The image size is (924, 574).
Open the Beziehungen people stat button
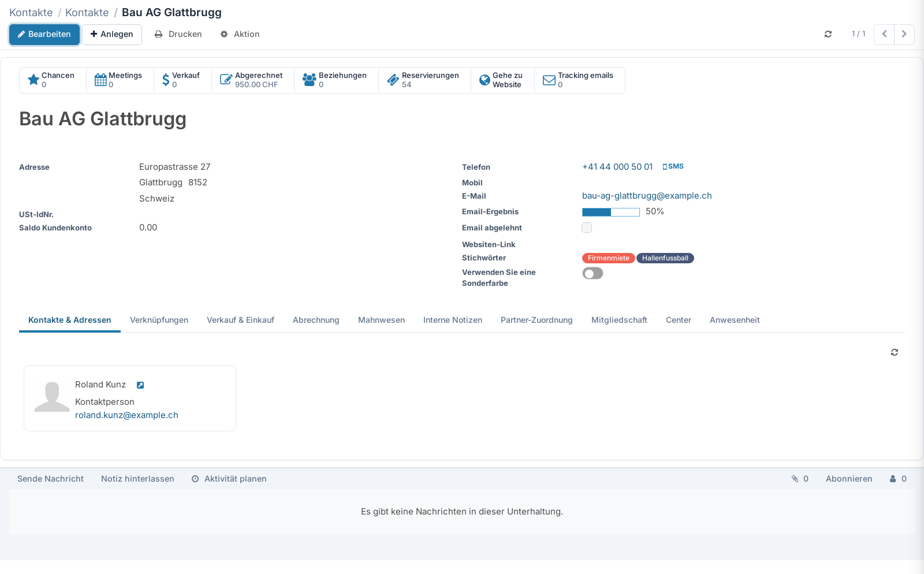336,80
